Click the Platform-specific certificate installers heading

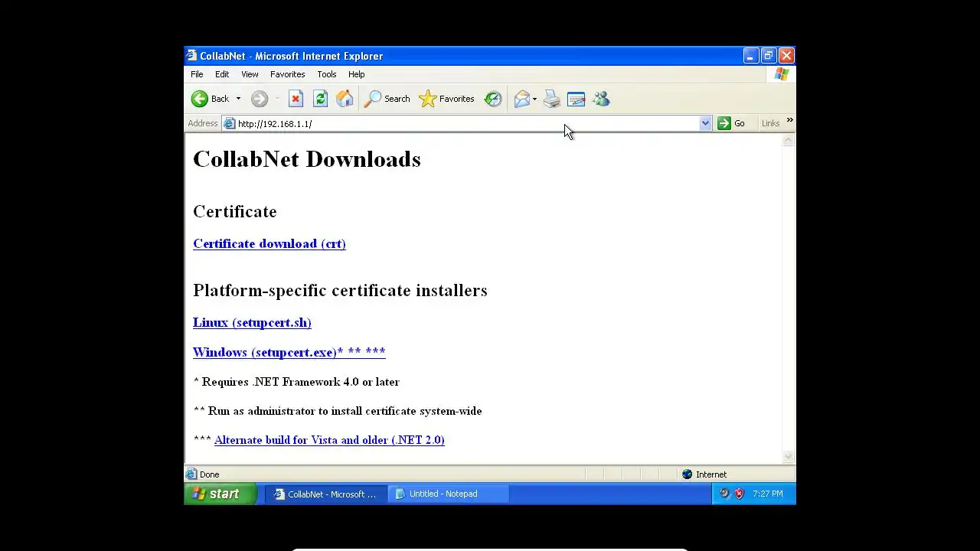coord(340,290)
